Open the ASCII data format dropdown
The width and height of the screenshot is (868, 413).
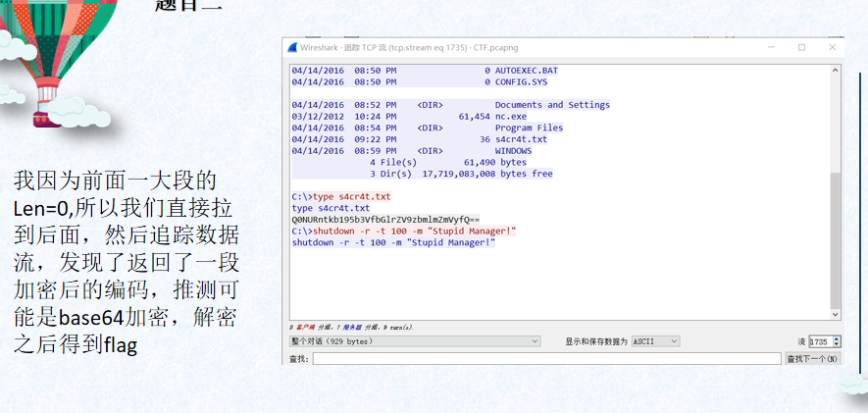[656, 341]
